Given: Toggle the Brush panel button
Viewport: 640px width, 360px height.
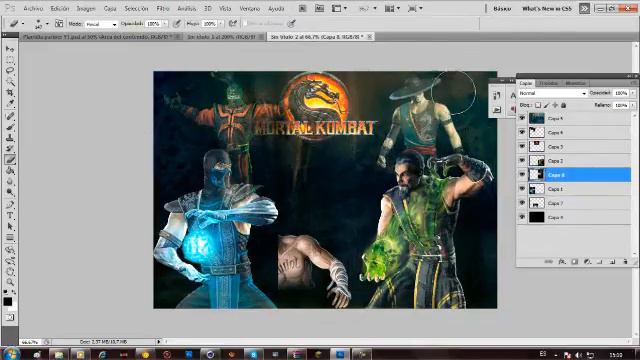Looking at the screenshot, I should coord(59,24).
